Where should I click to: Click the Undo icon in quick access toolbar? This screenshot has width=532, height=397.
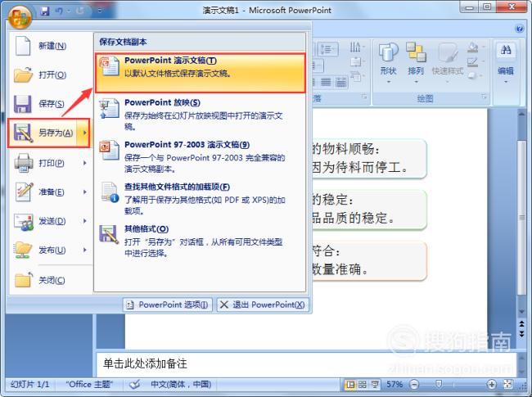60,11
